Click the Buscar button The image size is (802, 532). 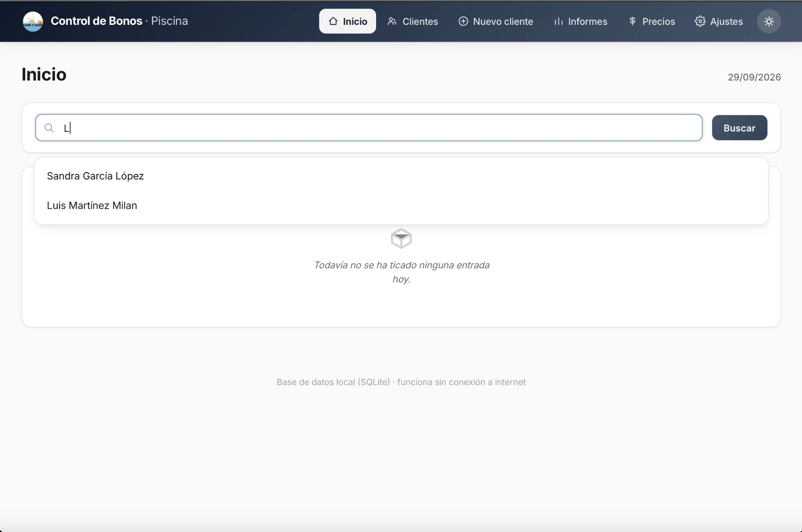pyautogui.click(x=739, y=128)
